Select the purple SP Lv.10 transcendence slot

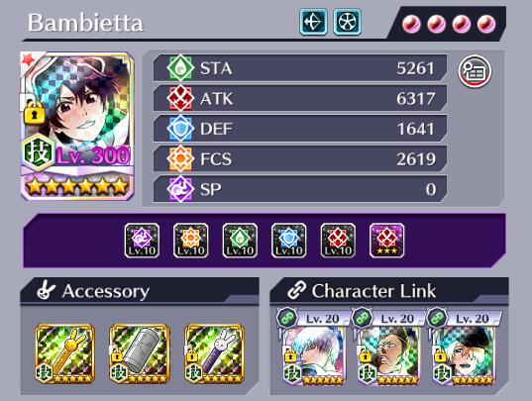(142, 241)
